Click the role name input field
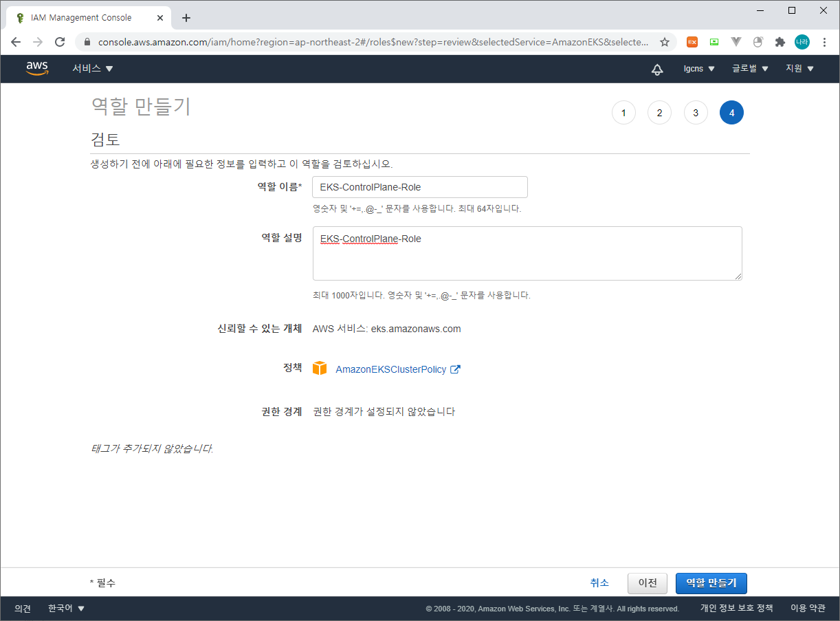The image size is (840, 621). (420, 187)
